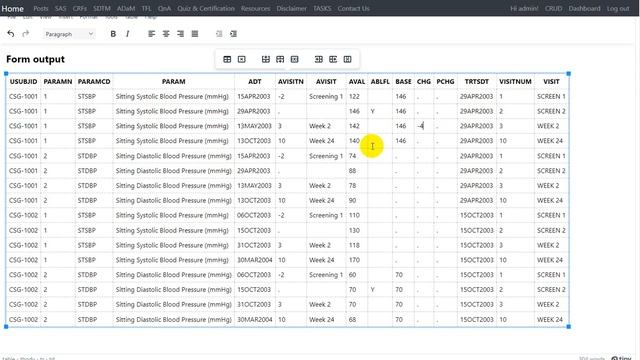Redo the last undone edit

(26, 34)
